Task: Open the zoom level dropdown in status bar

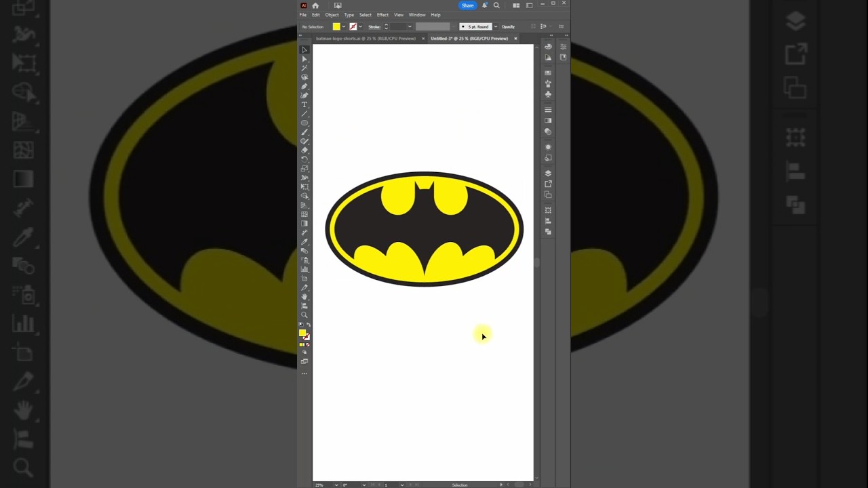Action: point(336,485)
